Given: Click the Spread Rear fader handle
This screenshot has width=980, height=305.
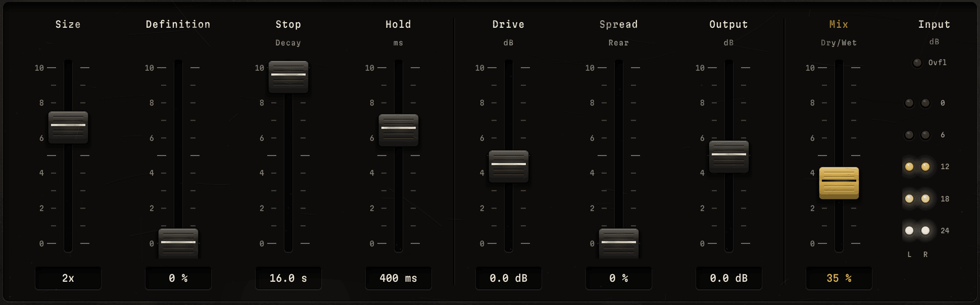Looking at the screenshot, I should pos(619,243).
